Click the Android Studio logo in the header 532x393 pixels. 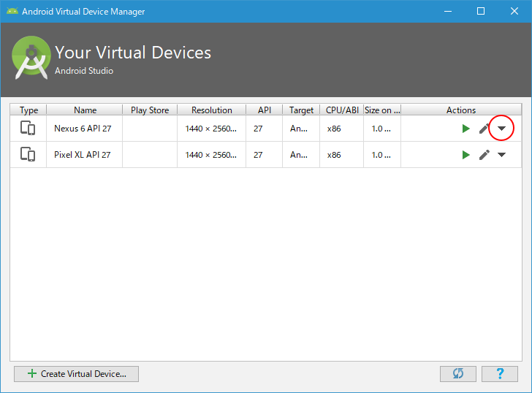point(31,58)
